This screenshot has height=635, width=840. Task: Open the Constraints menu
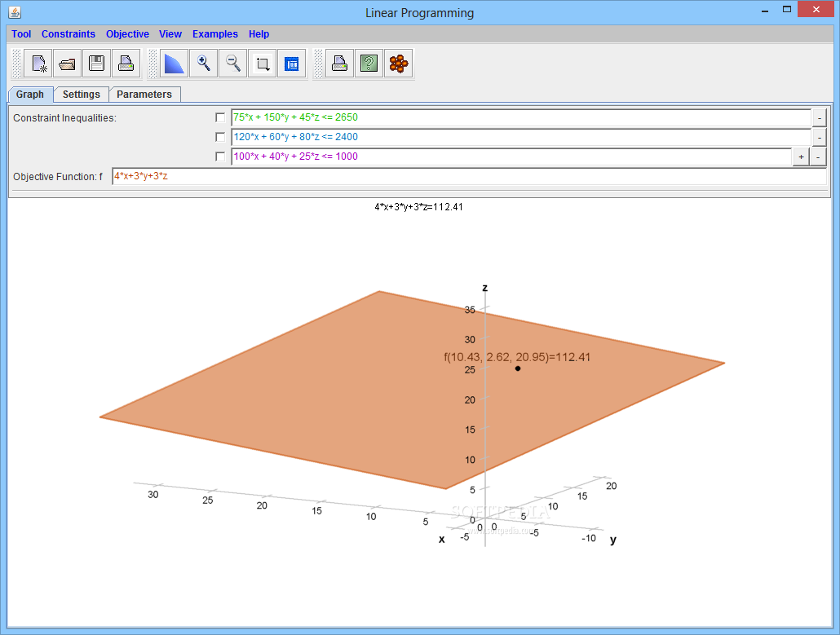tap(68, 33)
